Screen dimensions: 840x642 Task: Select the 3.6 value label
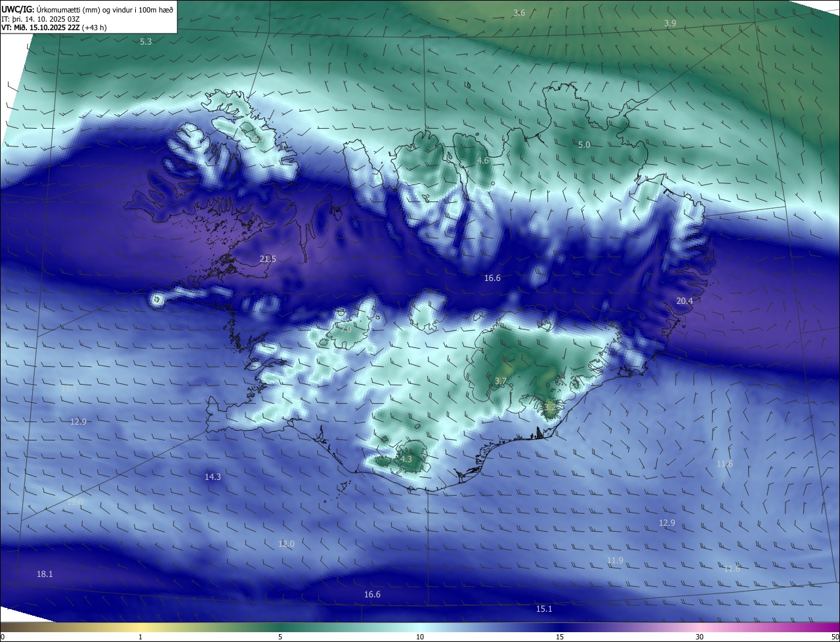point(519,13)
